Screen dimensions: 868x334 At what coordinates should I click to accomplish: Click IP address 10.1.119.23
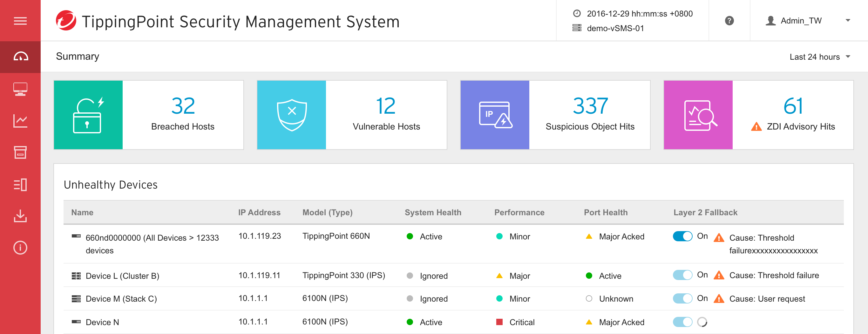point(260,236)
